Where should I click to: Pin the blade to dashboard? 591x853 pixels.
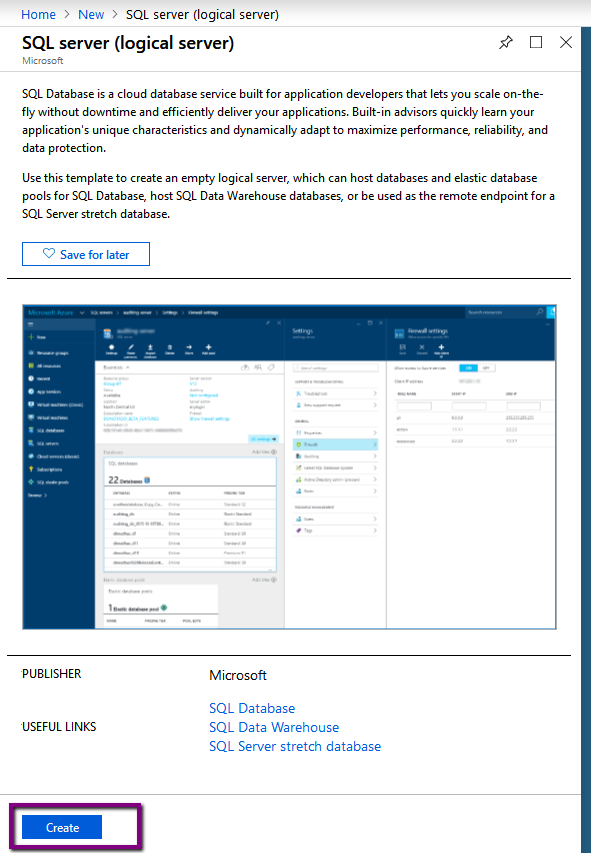click(x=506, y=42)
